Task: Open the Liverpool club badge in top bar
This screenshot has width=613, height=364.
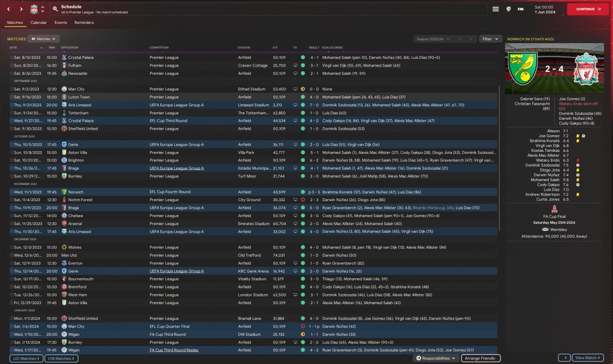Action: [34, 9]
